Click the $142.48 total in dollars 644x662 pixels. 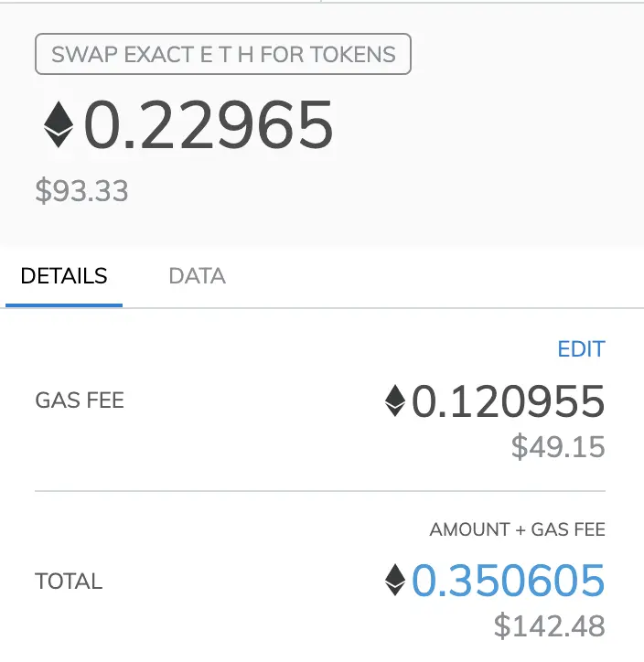point(550,626)
